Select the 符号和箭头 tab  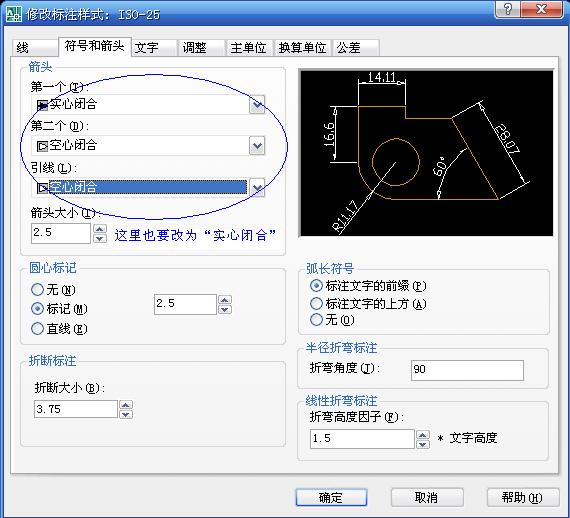pyautogui.click(x=95, y=46)
